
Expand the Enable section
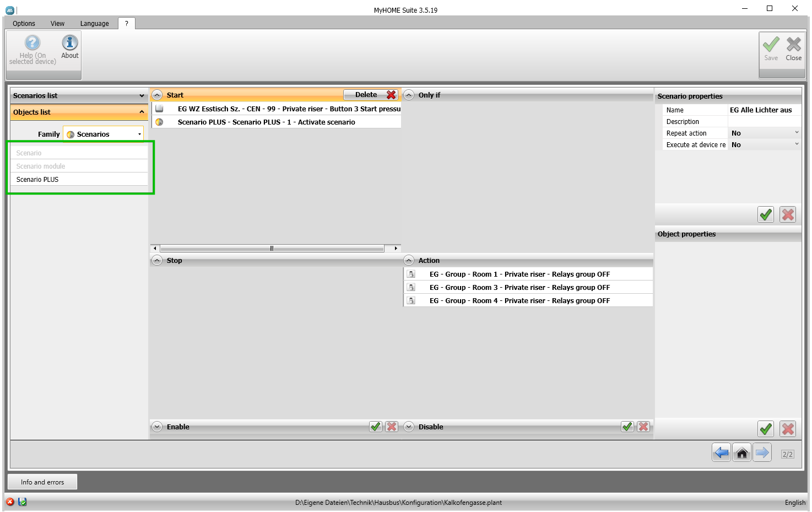click(x=157, y=427)
